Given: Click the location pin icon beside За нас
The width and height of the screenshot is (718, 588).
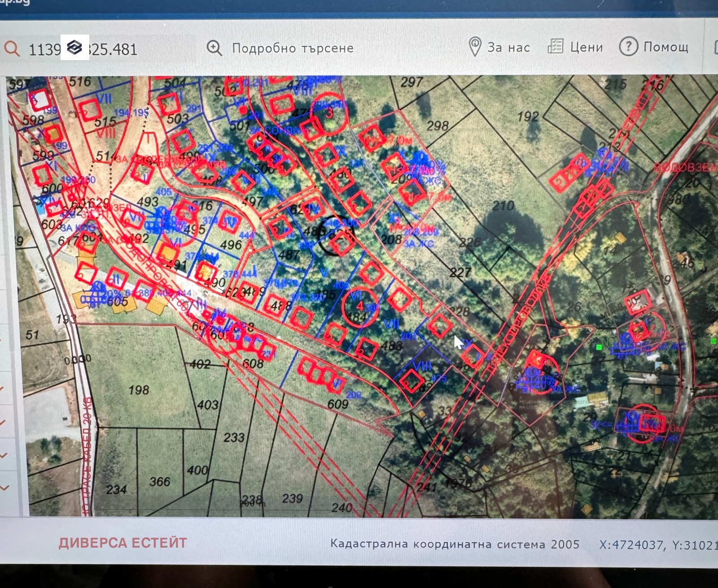Looking at the screenshot, I should coord(474,47).
